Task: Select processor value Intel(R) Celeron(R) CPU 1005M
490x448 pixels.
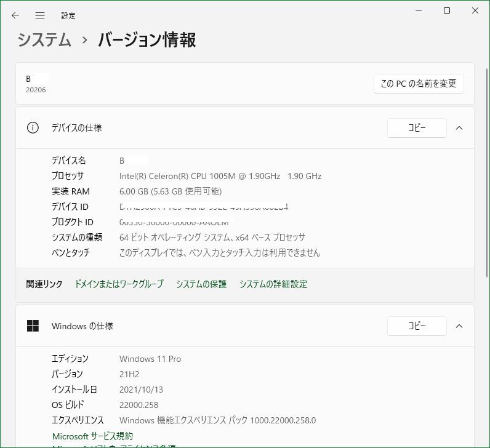Action: click(x=220, y=176)
